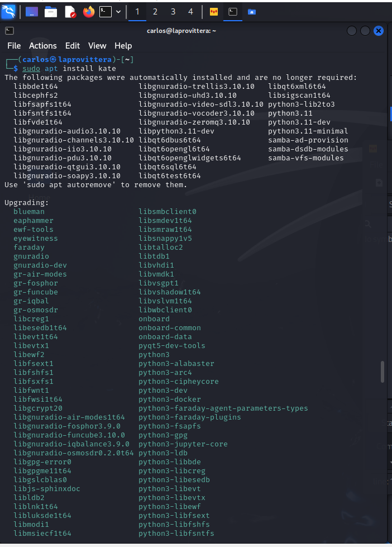Open the Help menu

[x=123, y=46]
